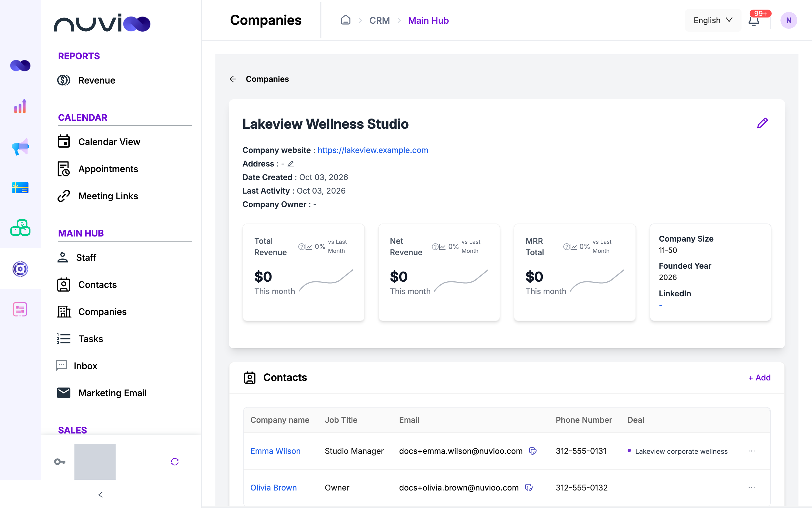Screen dimensions: 812x508
Task: Open the English language dropdown
Action: point(713,21)
